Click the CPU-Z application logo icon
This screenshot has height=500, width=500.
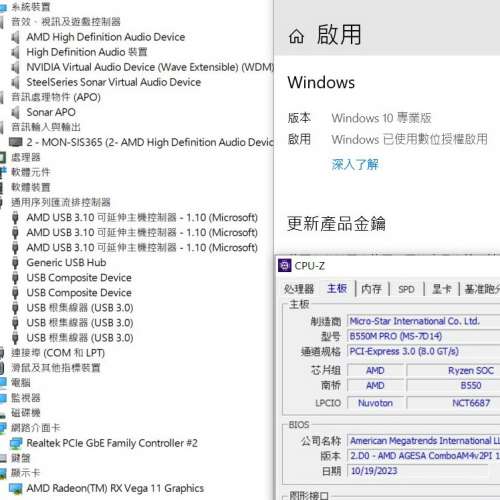284,265
